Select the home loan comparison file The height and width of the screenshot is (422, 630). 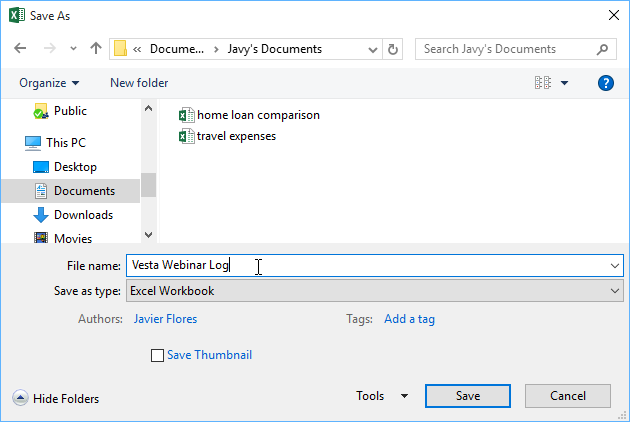pyautogui.click(x=258, y=115)
